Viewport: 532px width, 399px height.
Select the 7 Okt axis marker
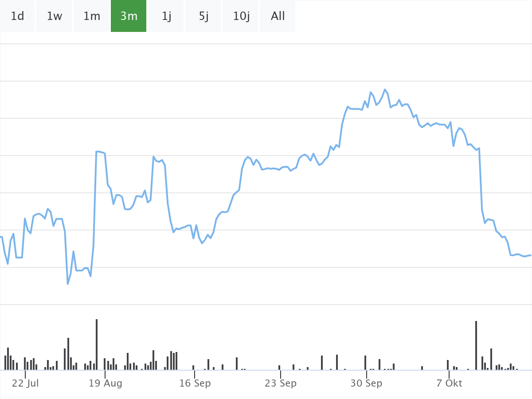point(449,383)
